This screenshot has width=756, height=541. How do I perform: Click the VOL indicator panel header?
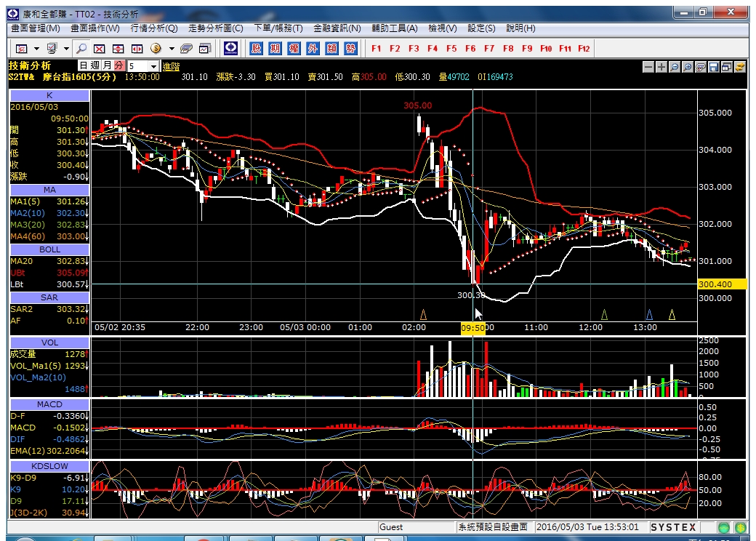(x=49, y=342)
